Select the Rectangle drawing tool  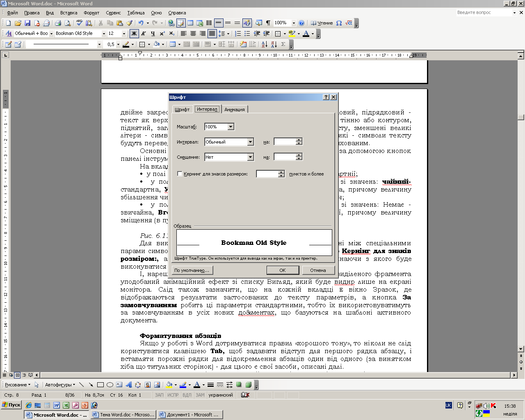tap(100, 385)
